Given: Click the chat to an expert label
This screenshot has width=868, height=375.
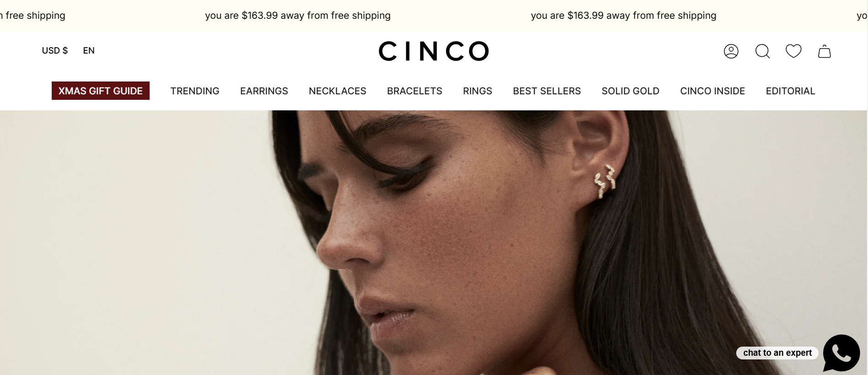Looking at the screenshot, I should tap(777, 353).
